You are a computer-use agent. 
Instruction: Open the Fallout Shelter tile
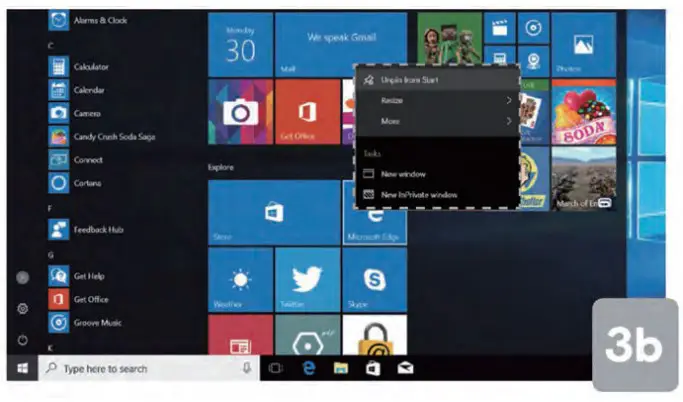pos(534,179)
